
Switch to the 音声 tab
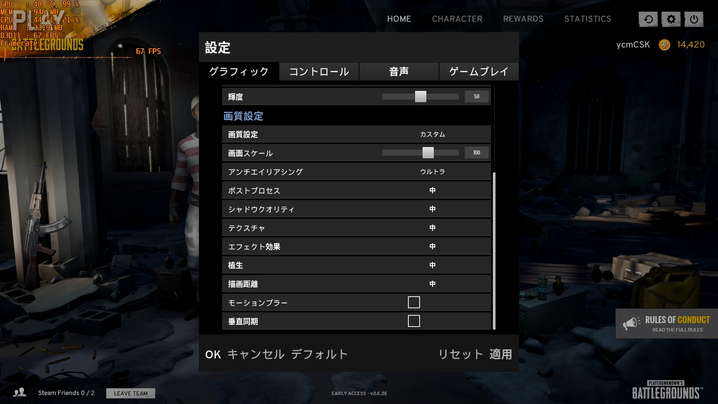tap(398, 71)
